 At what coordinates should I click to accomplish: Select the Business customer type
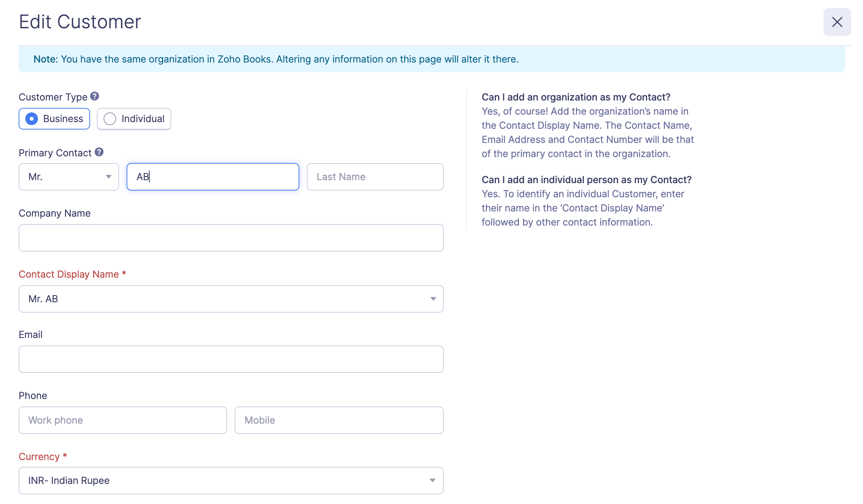pyautogui.click(x=54, y=119)
